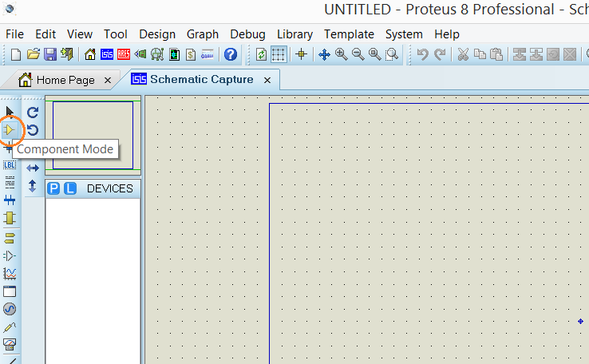Viewport: 589px width, 364px height.
Task: Flip vertically with the Y-mirror icon
Action: 33,186
